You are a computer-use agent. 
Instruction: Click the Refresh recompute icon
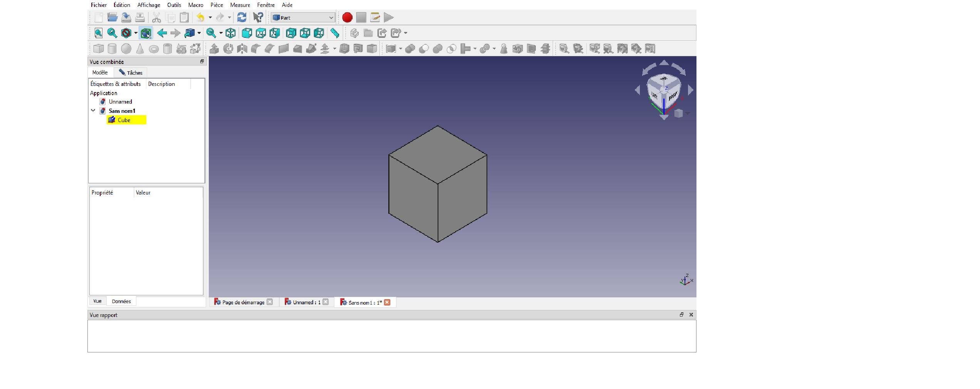(242, 17)
